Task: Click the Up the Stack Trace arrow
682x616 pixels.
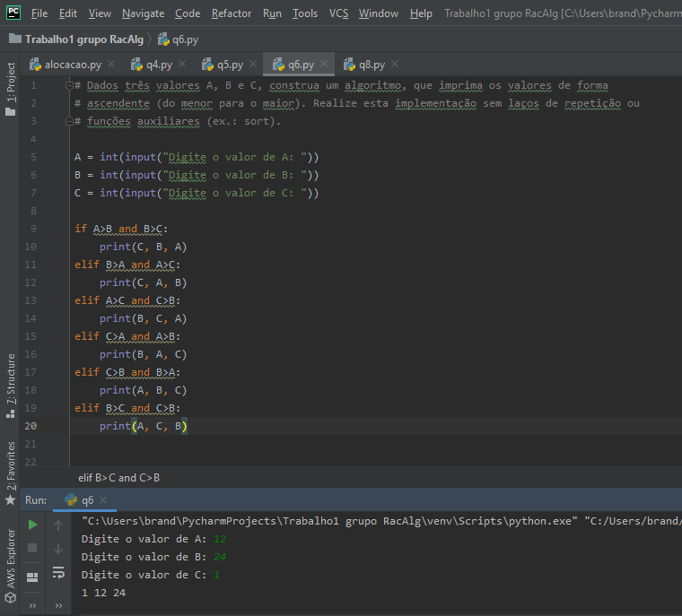Action: tap(58, 525)
